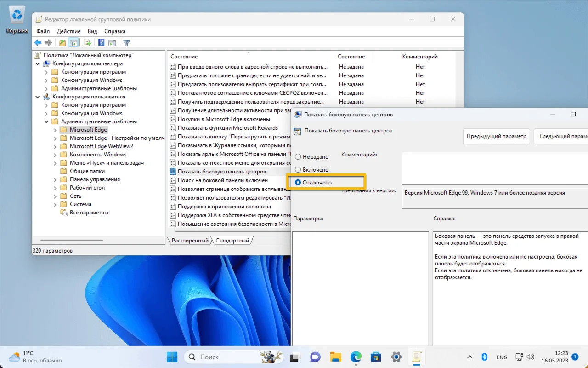Select the 'Рабочий стол' tree folder
The height and width of the screenshot is (368, 588).
click(x=87, y=188)
